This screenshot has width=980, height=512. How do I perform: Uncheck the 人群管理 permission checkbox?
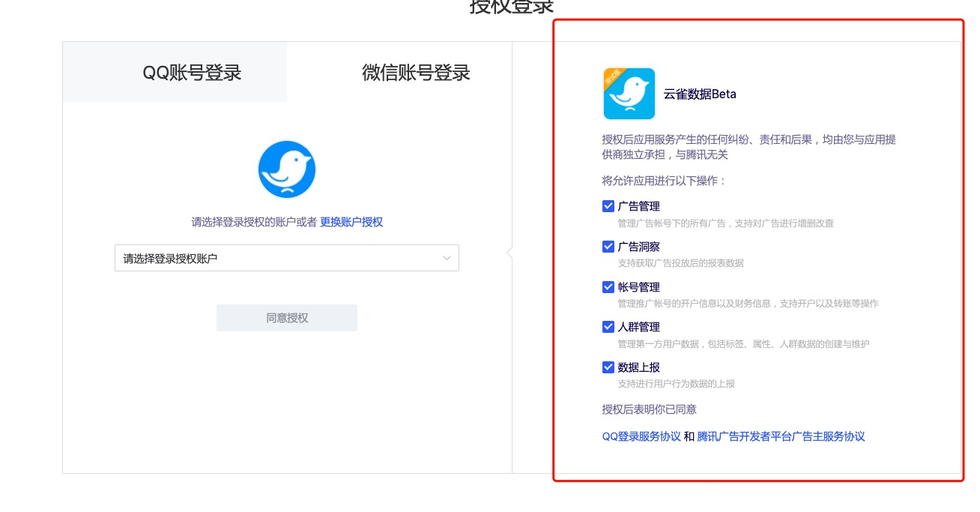pos(608,327)
